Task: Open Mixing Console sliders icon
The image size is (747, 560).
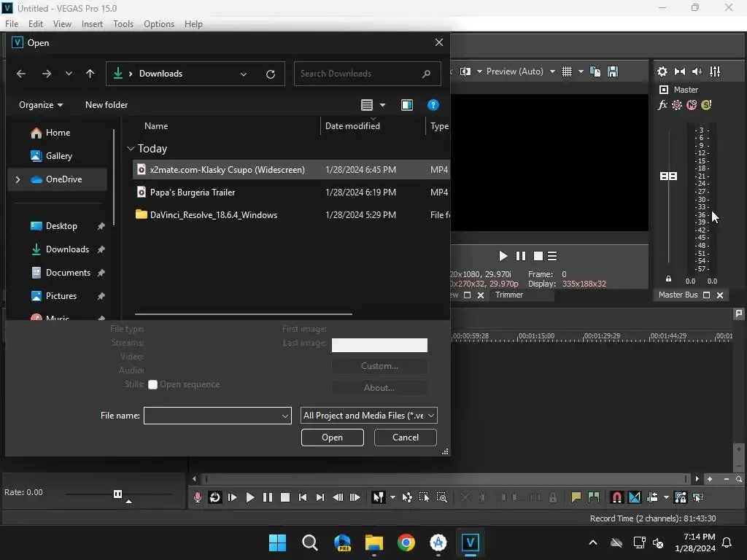Action: [715, 71]
